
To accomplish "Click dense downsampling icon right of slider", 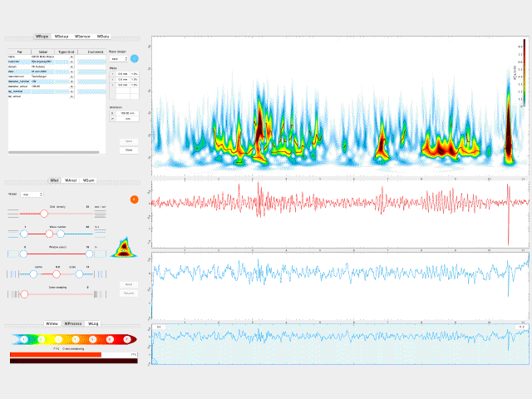I will pyautogui.click(x=100, y=294).
